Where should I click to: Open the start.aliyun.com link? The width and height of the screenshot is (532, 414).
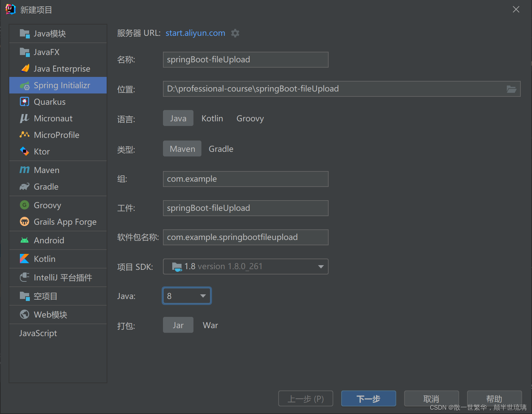pyautogui.click(x=195, y=33)
